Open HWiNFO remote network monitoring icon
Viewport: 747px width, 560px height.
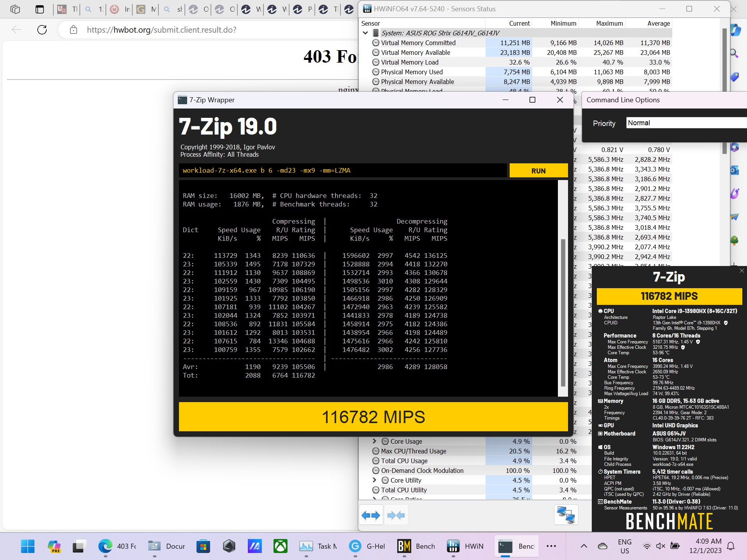pyautogui.click(x=566, y=514)
